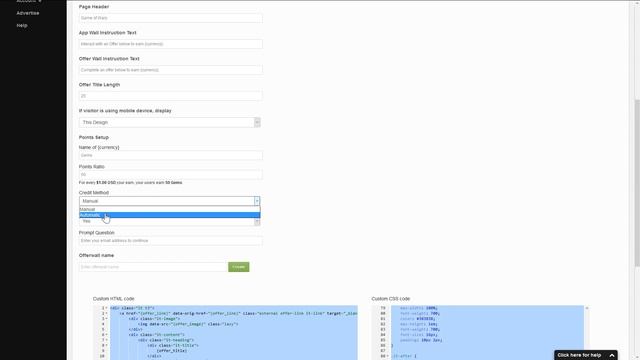640x360 pixels.
Task: Click the Offer Title Length field
Action: click(x=171, y=96)
